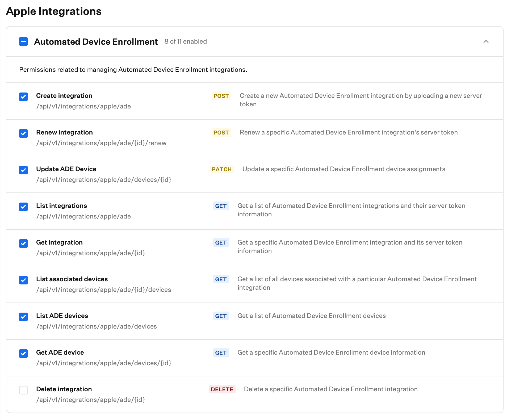This screenshot has width=511, height=420.
Task: Click the 'Get integration' label
Action: pyautogui.click(x=60, y=242)
